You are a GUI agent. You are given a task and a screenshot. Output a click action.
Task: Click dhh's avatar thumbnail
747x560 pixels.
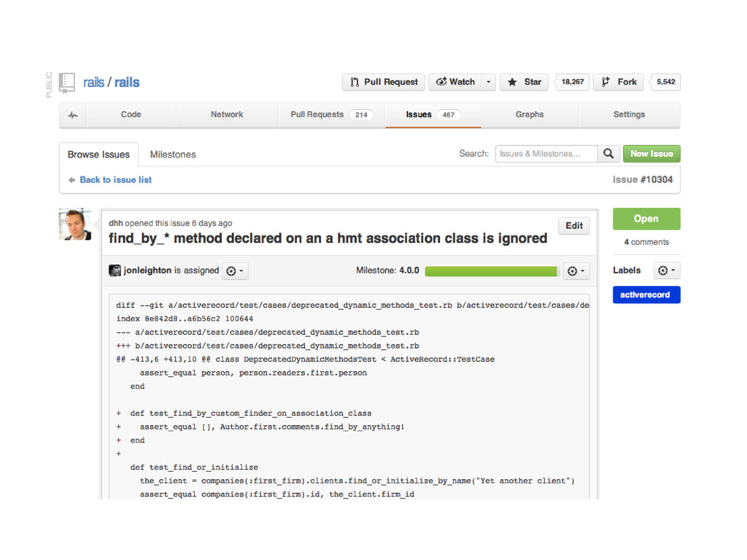click(75, 225)
